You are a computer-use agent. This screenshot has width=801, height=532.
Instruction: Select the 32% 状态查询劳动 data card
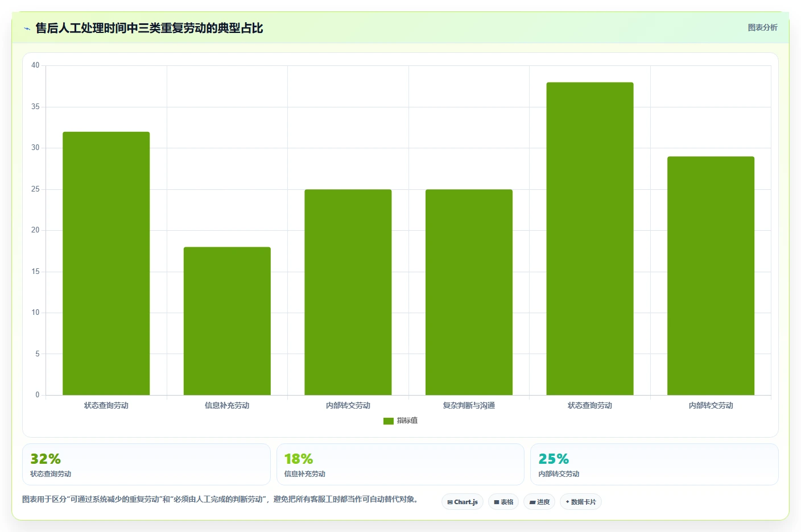(x=146, y=464)
